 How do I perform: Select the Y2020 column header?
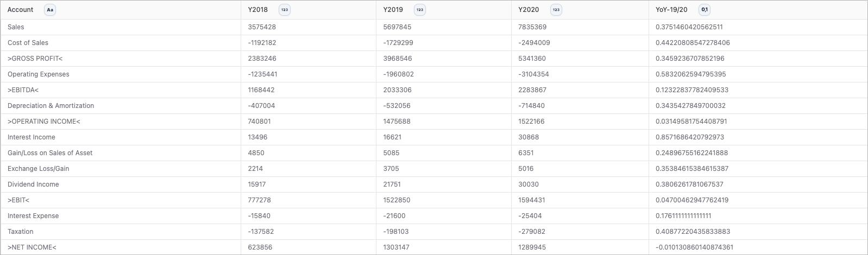pos(580,10)
